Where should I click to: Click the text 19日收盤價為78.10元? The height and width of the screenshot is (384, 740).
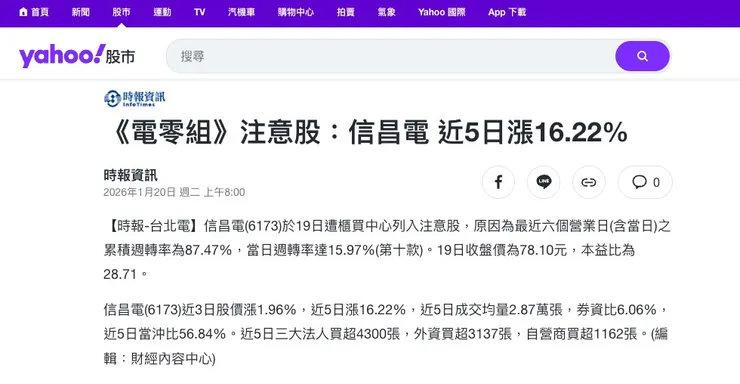pos(502,250)
